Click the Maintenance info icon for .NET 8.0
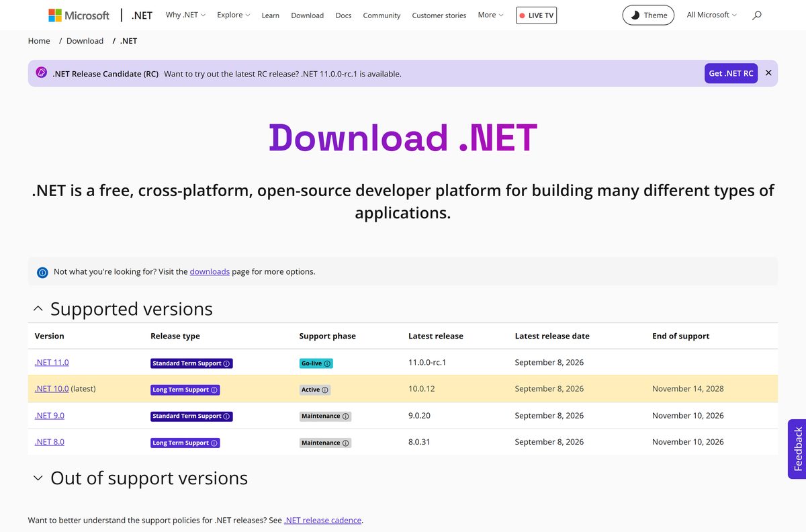This screenshot has width=806, height=532. 346,443
